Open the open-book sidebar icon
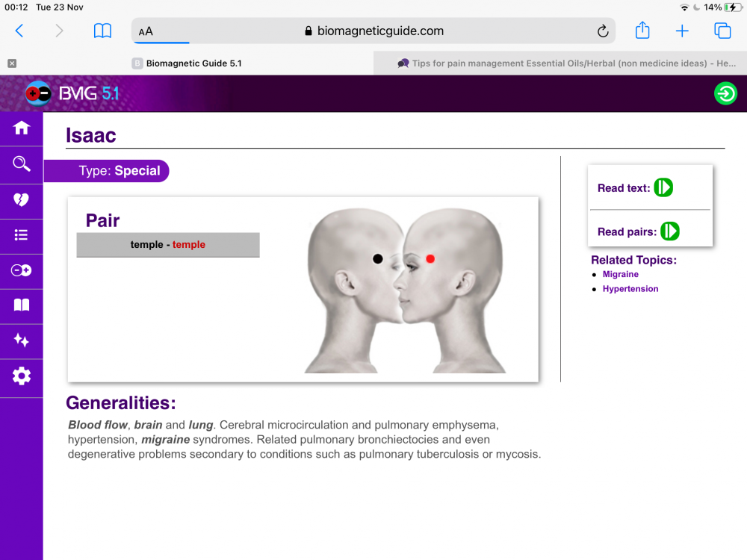The image size is (747, 560). click(21, 305)
